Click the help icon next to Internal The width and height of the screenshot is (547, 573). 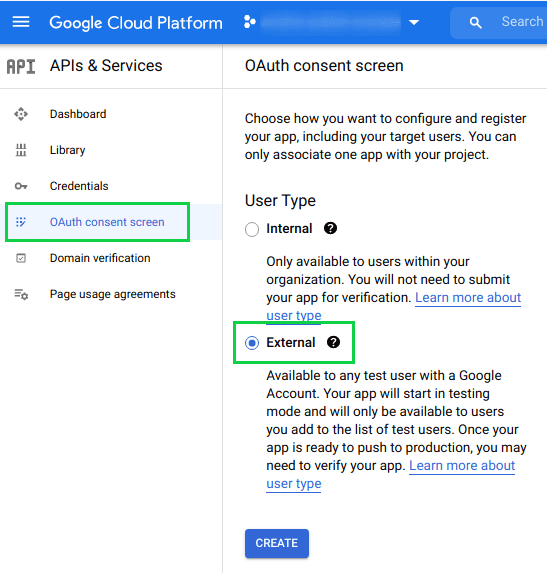tap(330, 228)
